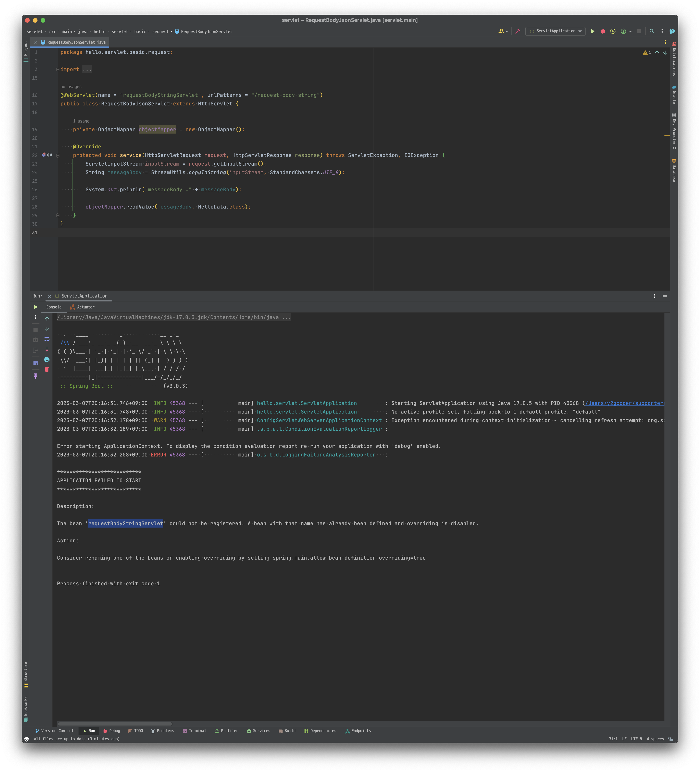The width and height of the screenshot is (700, 772).
Task: Toggle Project tool window sidebar button
Action: click(26, 51)
